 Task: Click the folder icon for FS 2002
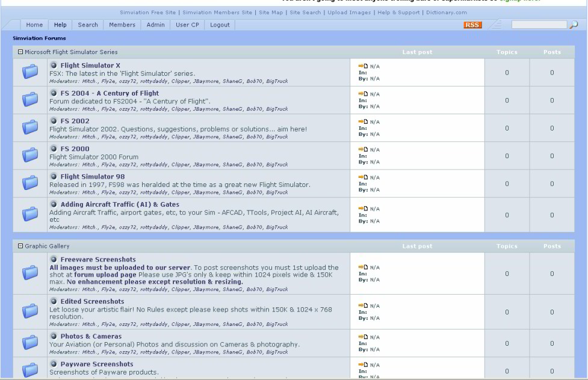[30, 128]
